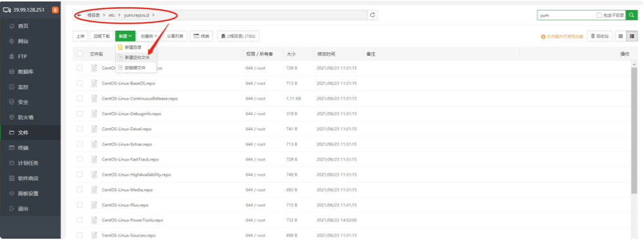644x240 pixels.
Task: Sort by the 大小 size column header
Action: coord(291,54)
